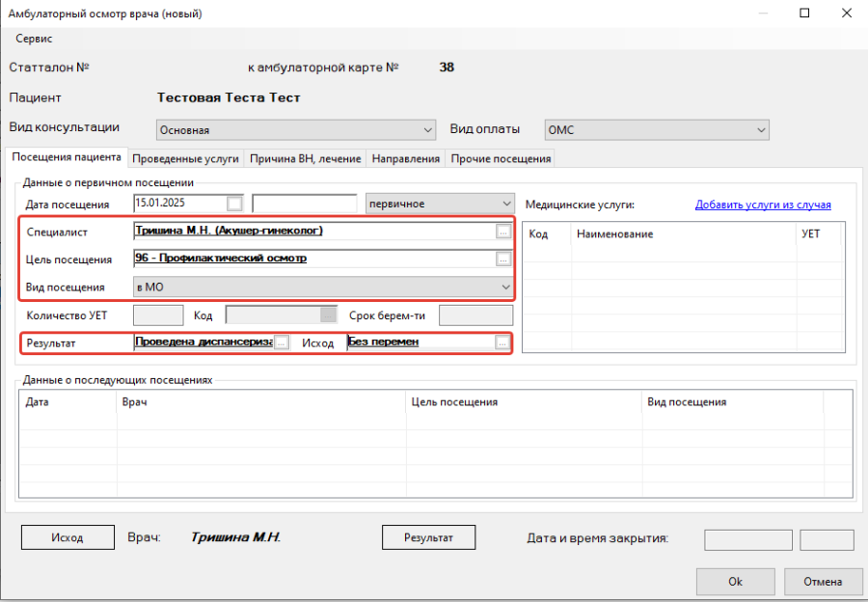The height and width of the screenshot is (602, 868).
Task: Open the Направления tab
Action: [405, 158]
